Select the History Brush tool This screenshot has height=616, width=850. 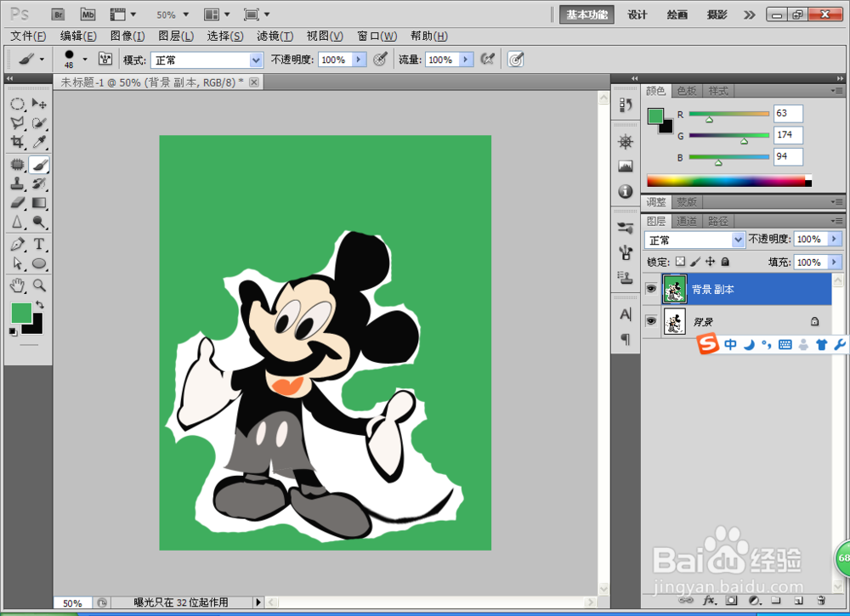tap(39, 184)
